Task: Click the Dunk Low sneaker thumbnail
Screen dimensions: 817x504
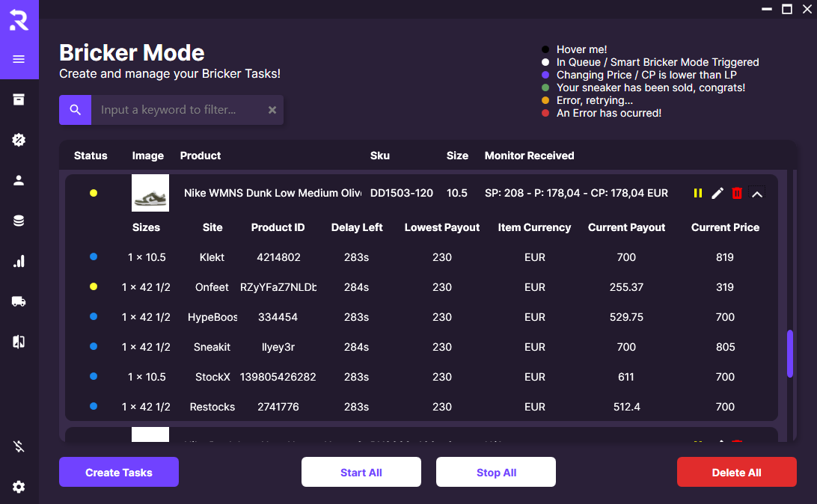Action: [x=150, y=193]
